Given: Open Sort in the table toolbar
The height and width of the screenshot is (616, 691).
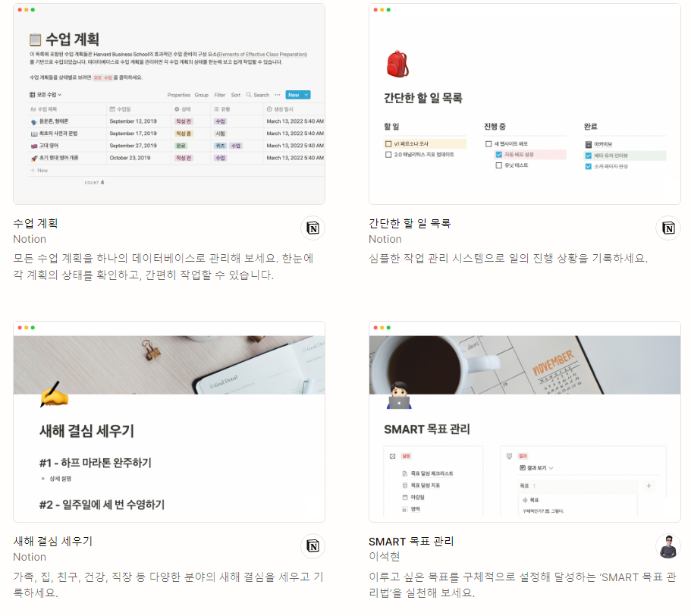Looking at the screenshot, I should [x=236, y=95].
